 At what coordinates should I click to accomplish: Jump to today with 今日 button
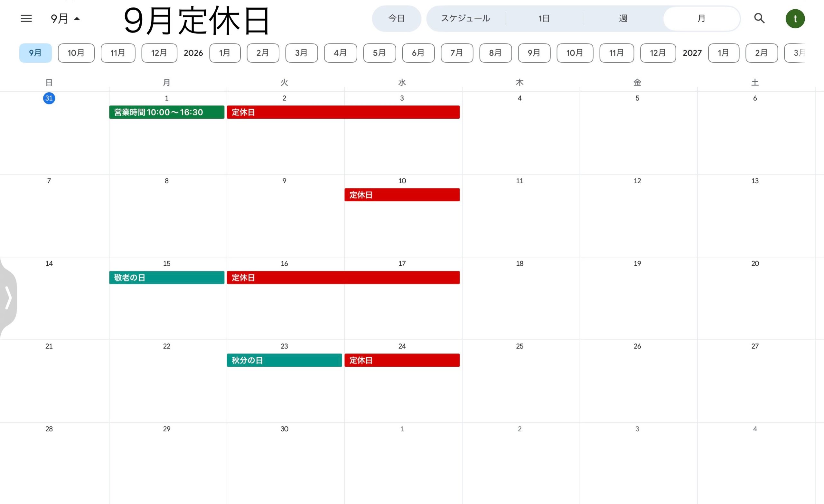(x=396, y=18)
